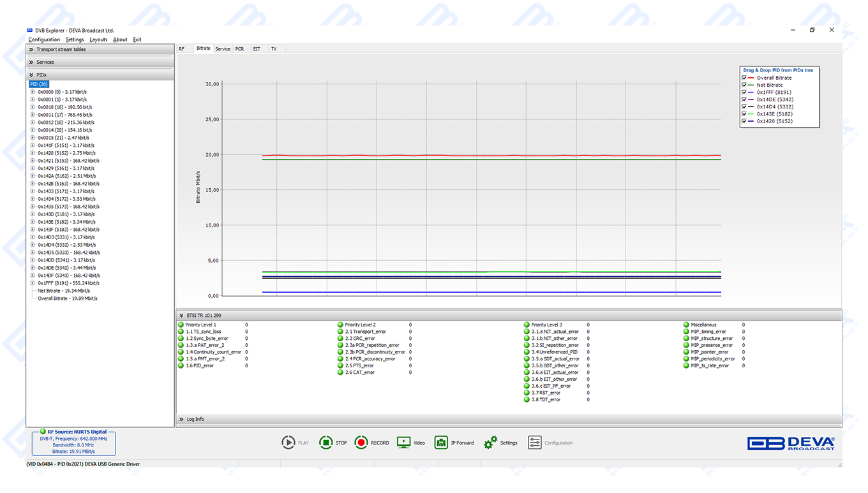Screen dimensions: 868x493
Task: Disable the 0x1FFF (8191) legend checkbox
Action: pyautogui.click(x=744, y=92)
